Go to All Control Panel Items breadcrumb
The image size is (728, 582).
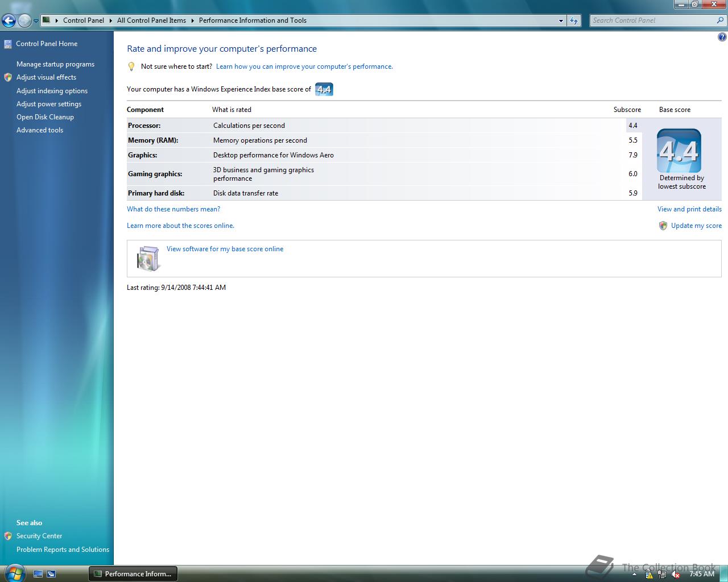(151, 20)
